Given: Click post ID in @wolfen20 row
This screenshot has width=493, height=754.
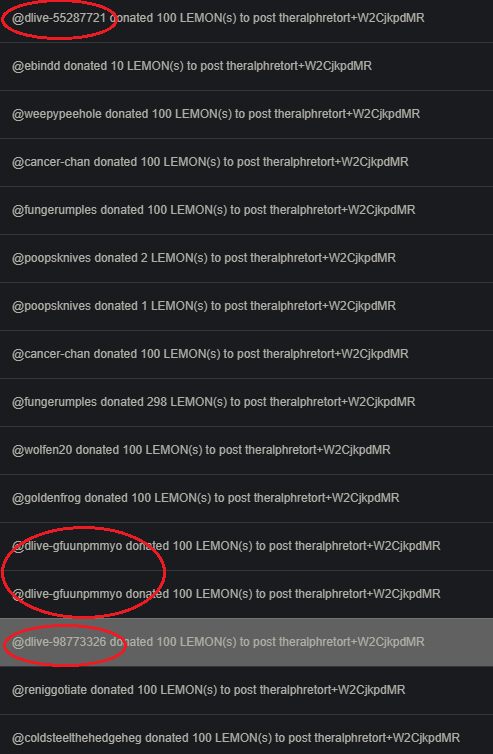Looking at the screenshot, I should coord(317,450).
